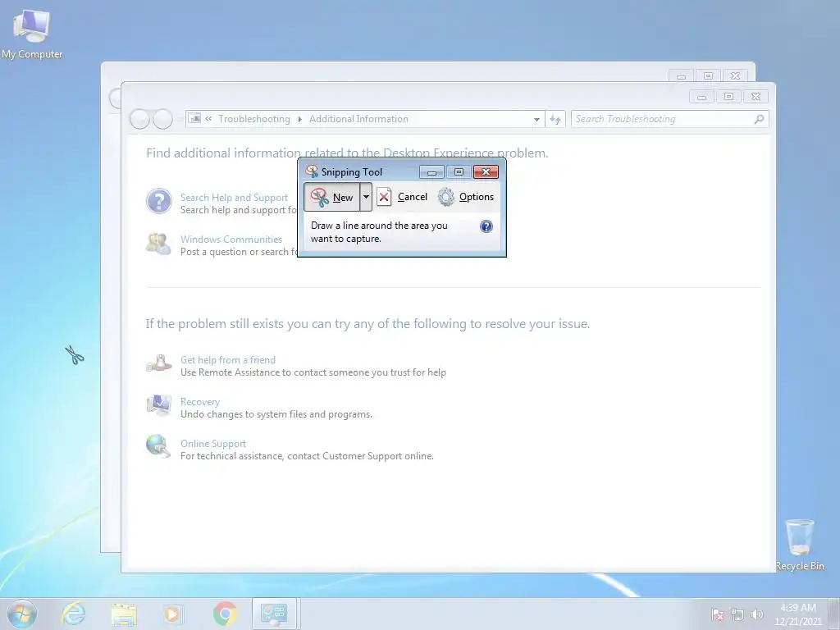Click the volume speaker tray icon
Image resolution: width=840 pixels, height=630 pixels.
[x=756, y=614]
